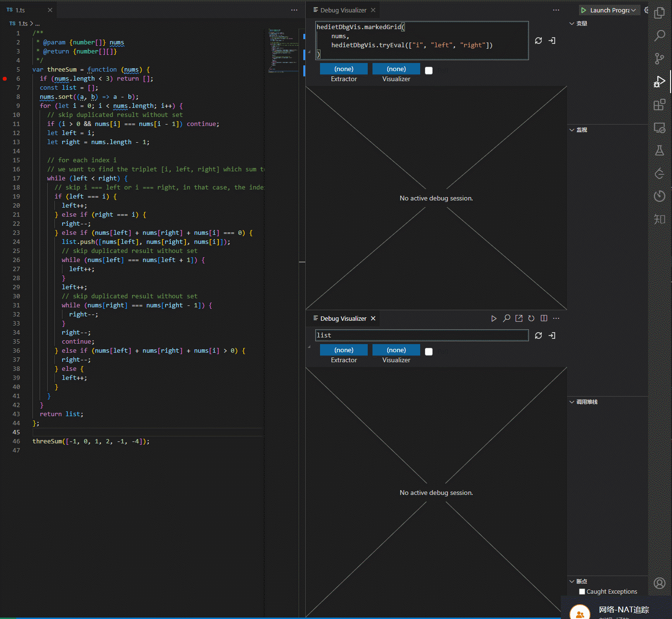Click the breadcrumb ellipsis after 1.ts
Screen dimensions: 672x619
tap(38, 23)
